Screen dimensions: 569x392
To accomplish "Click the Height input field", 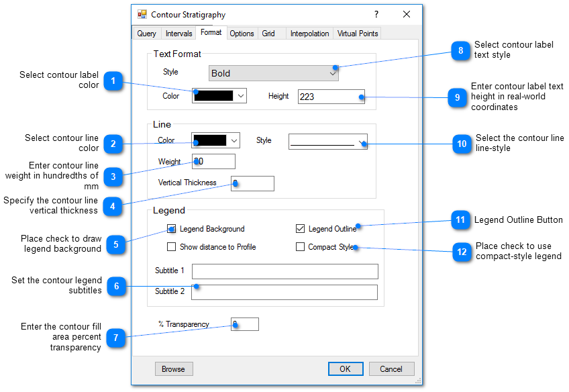I will coord(331,97).
